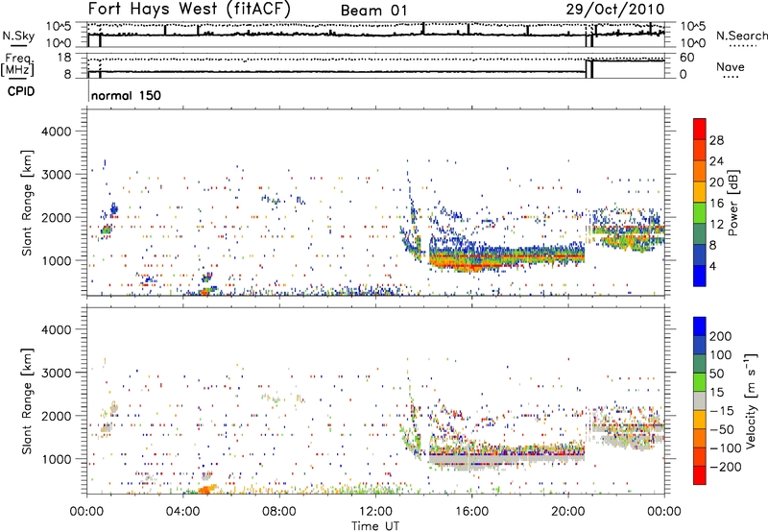
Task: Click the "16:00" time tick label
Action: click(x=471, y=512)
